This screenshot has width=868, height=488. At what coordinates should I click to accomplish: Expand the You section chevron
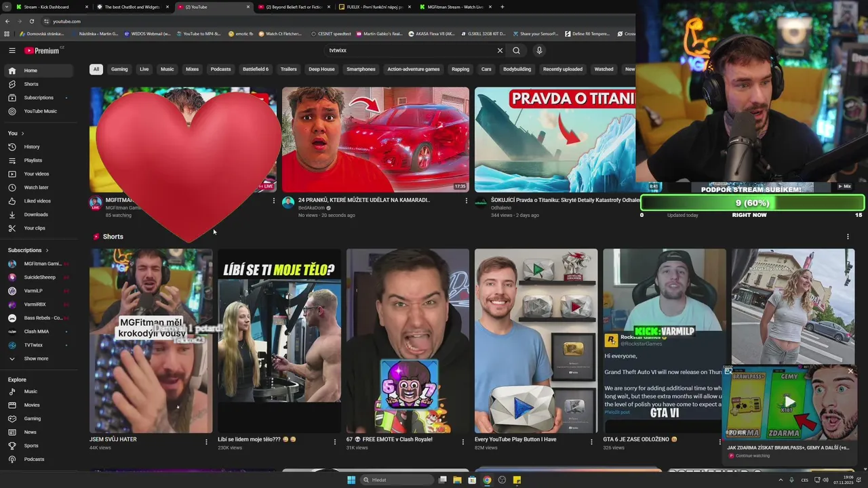(x=22, y=133)
